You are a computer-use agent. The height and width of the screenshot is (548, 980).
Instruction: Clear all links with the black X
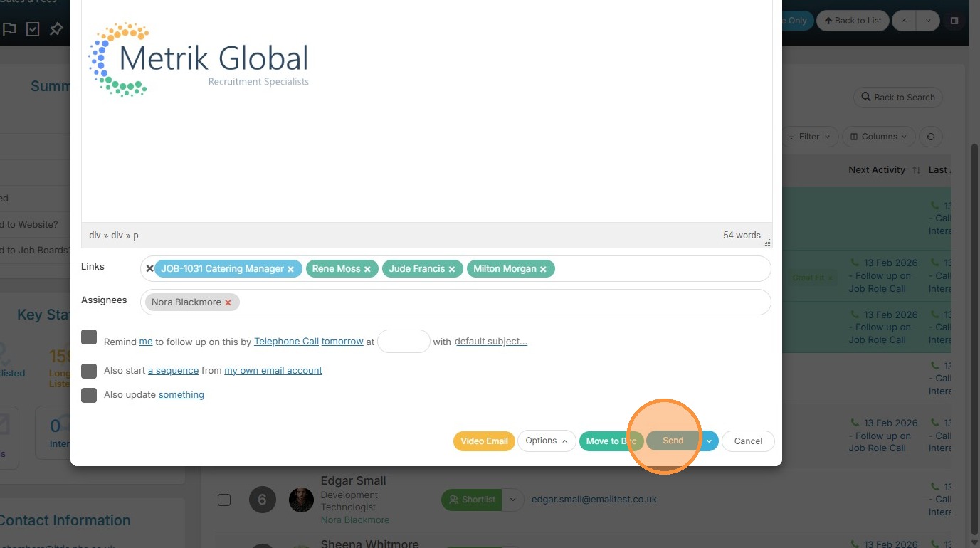pyautogui.click(x=149, y=269)
